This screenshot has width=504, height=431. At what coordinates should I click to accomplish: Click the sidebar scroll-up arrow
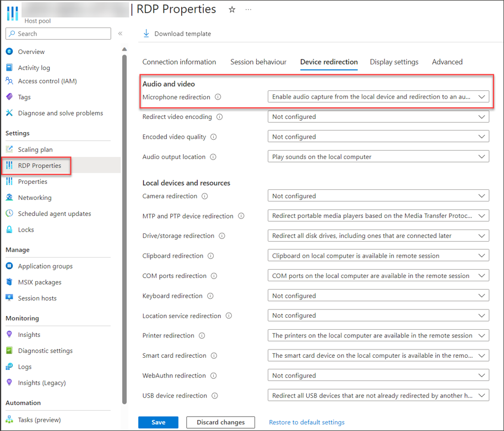click(x=124, y=49)
